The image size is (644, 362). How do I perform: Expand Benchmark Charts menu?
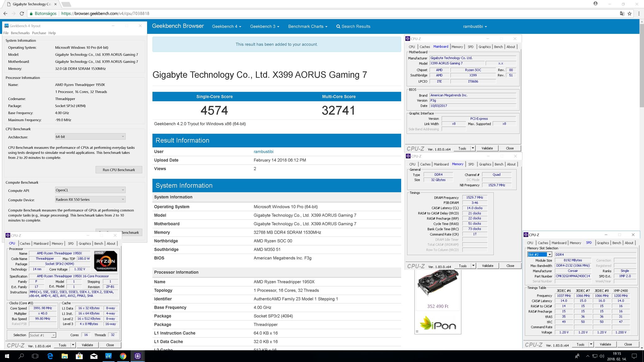coord(308,26)
